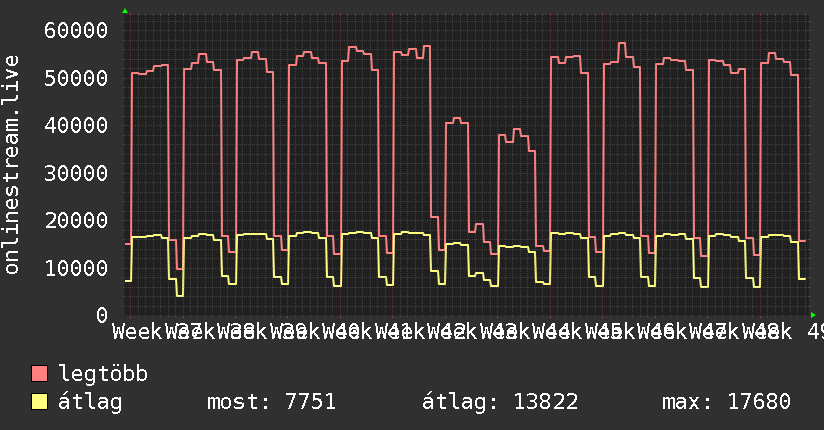Click the pink legtöbb legend swatch
824x430 pixels.
tap(39, 374)
